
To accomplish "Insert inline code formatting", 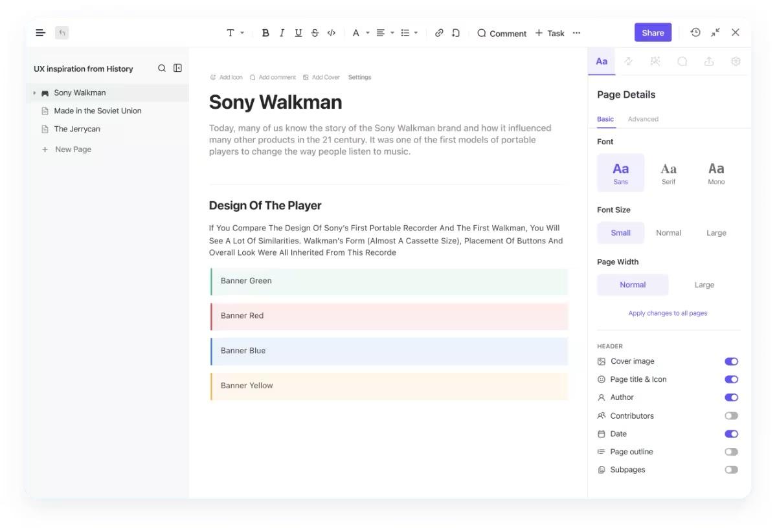I will [x=332, y=33].
